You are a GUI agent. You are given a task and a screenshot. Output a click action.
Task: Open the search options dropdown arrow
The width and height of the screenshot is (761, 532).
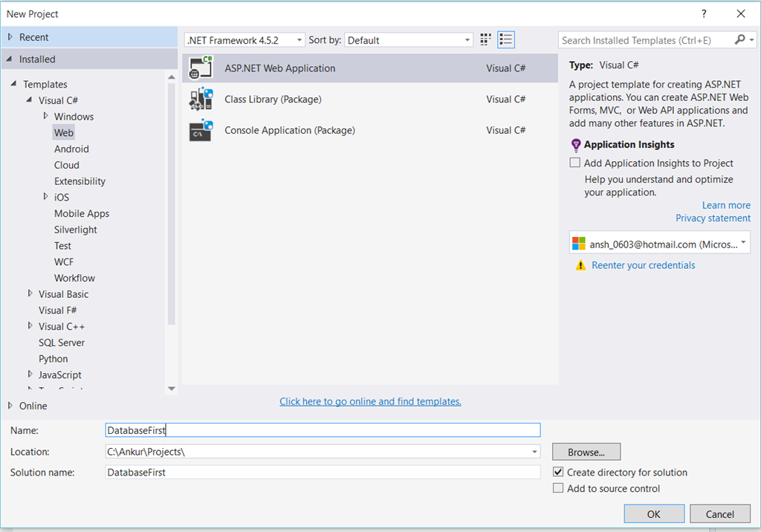[752, 40]
